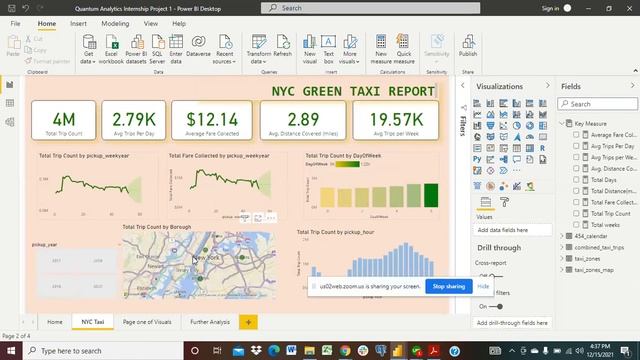Image resolution: width=640 pixels, height=360 pixels.
Task: Check the Average Fare Col... field
Action: click(576, 135)
